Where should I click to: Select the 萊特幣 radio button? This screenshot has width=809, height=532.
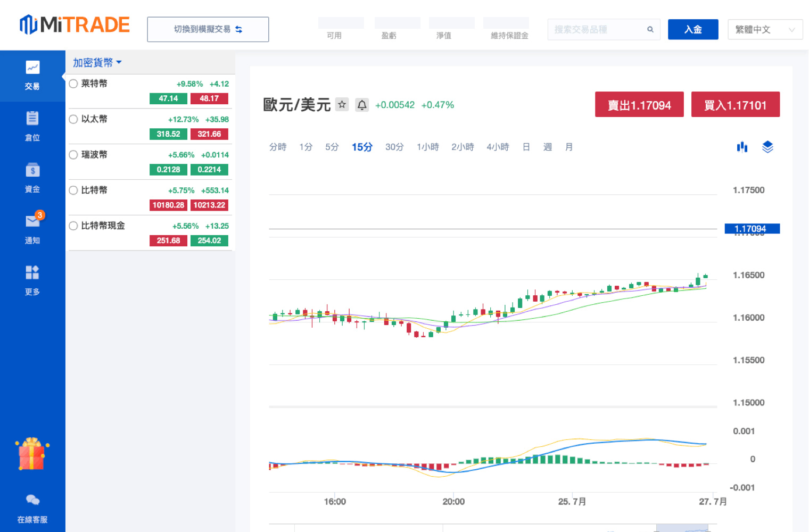(73, 84)
